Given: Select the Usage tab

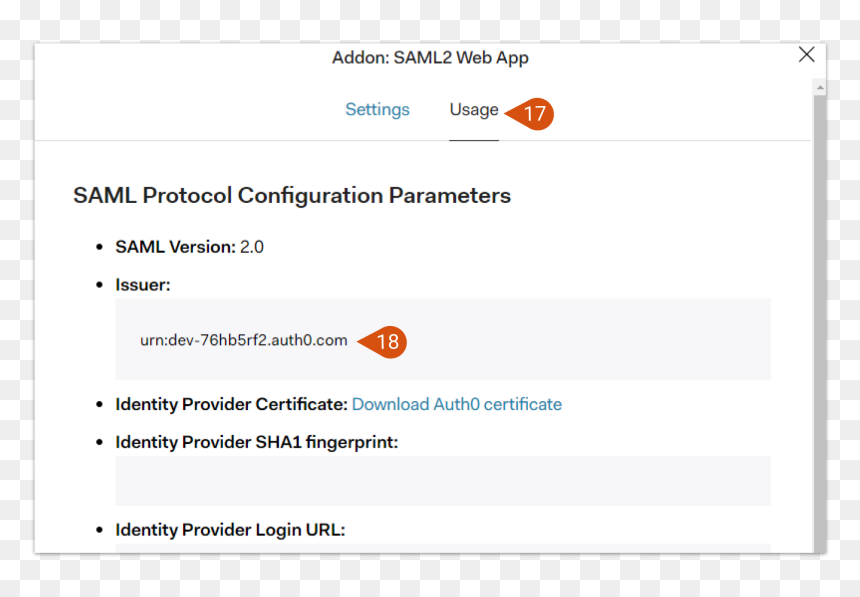Looking at the screenshot, I should point(474,109).
